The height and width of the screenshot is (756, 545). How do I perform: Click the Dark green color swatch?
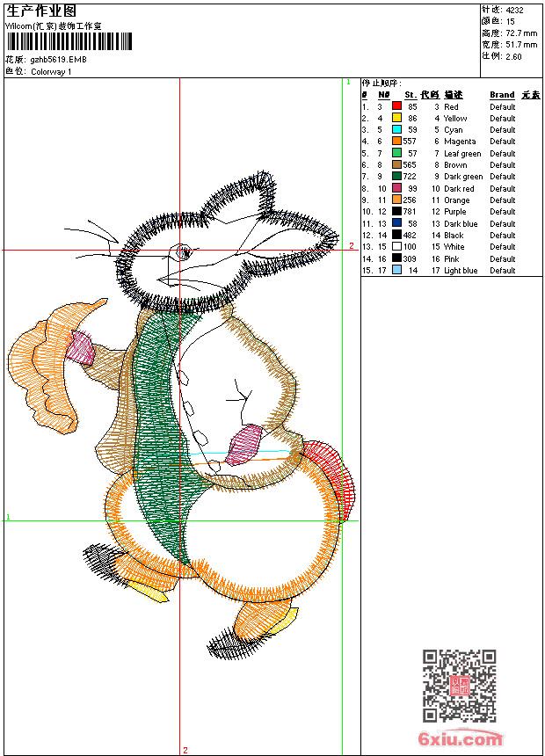pos(396,176)
